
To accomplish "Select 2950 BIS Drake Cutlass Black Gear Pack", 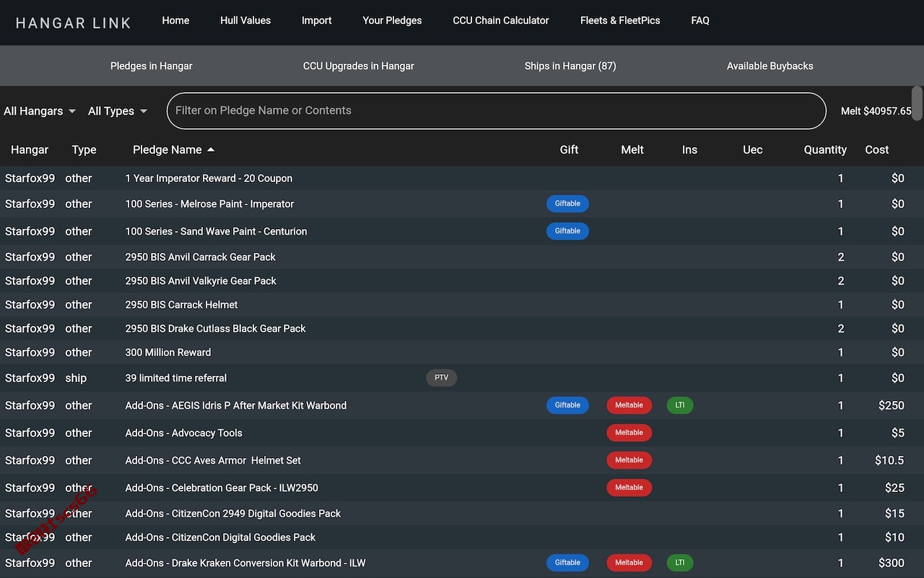I will coord(215,329).
